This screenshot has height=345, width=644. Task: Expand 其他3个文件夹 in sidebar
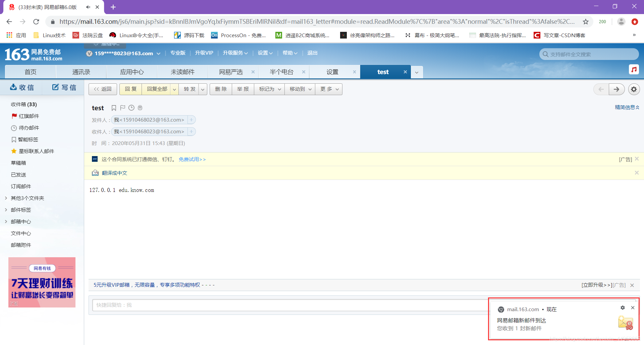tap(6, 198)
